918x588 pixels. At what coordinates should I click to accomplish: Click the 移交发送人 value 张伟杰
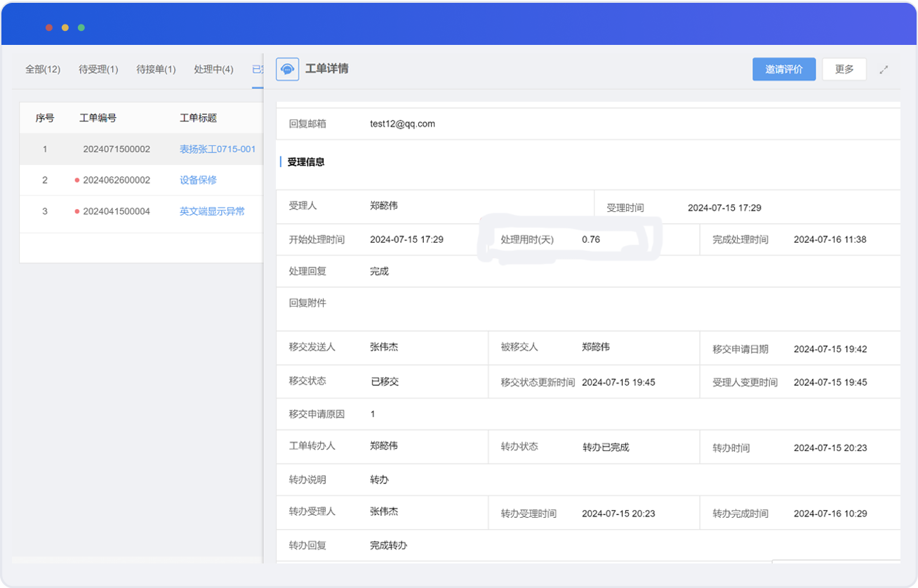[x=384, y=347]
